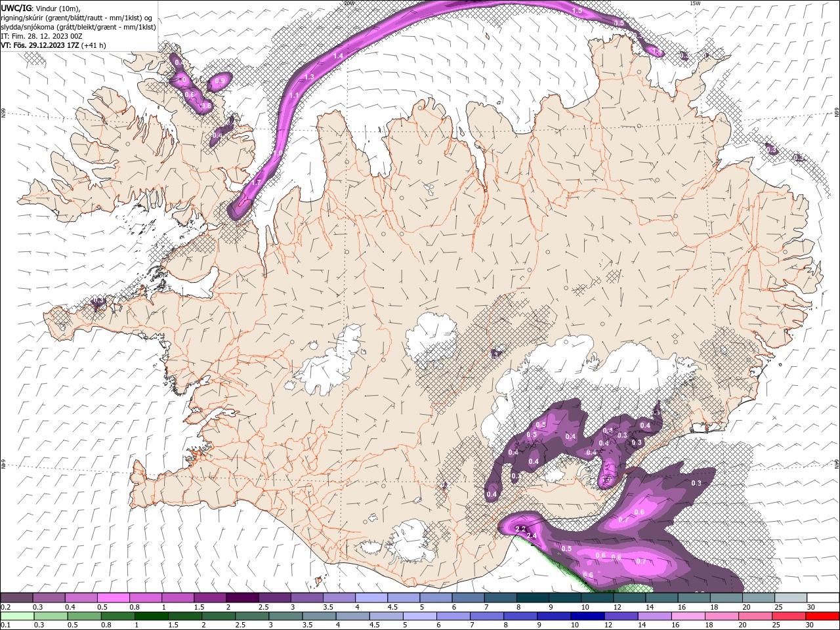Select the lower legend swatch between 2 and 2.5
The image size is (840, 630).
[x=218, y=616]
